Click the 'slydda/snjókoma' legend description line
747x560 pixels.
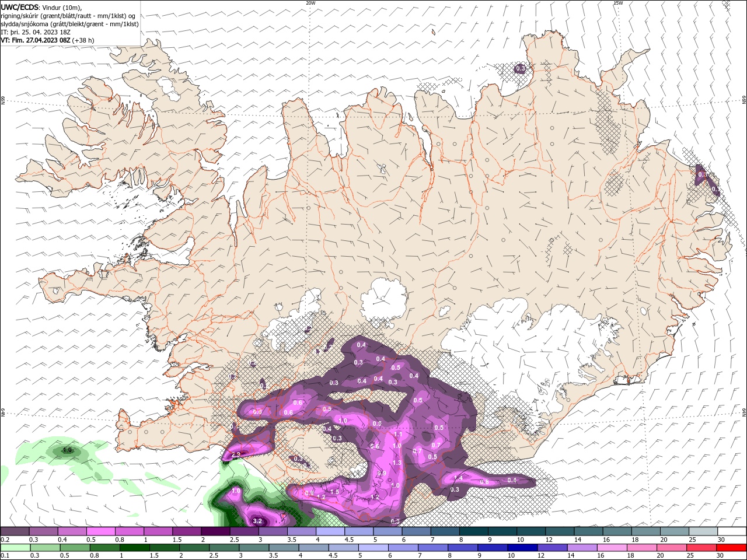pos(69,24)
